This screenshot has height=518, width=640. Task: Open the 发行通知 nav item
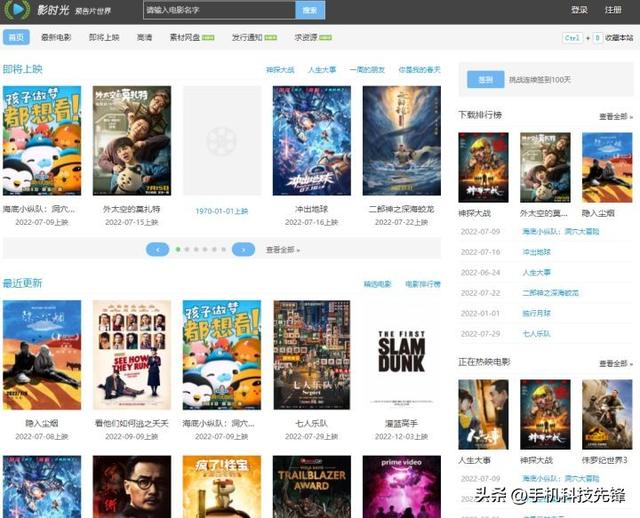[247, 37]
